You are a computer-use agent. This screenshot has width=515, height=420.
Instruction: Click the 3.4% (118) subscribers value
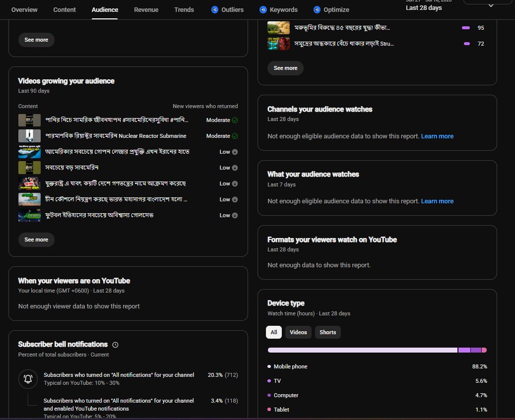[224, 401]
